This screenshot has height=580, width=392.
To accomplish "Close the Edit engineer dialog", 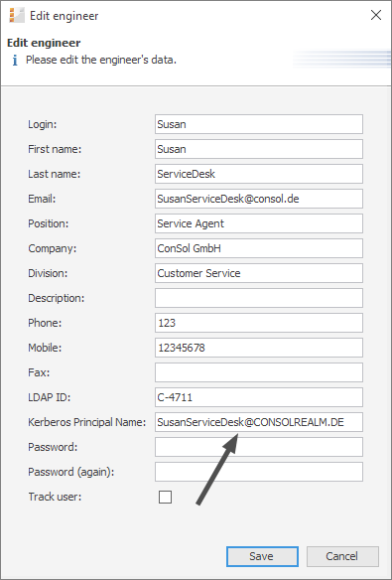I will 376,15.
